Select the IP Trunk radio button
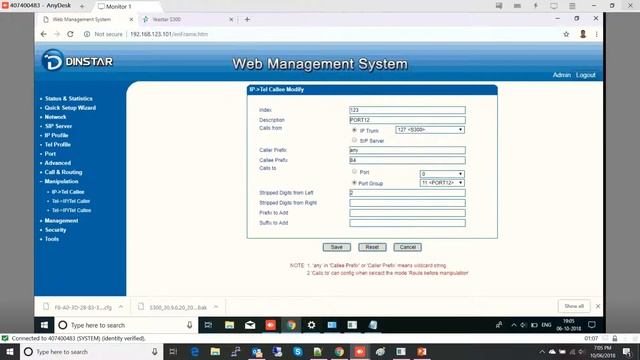Viewport: 640px width, 360px height. (x=354, y=130)
